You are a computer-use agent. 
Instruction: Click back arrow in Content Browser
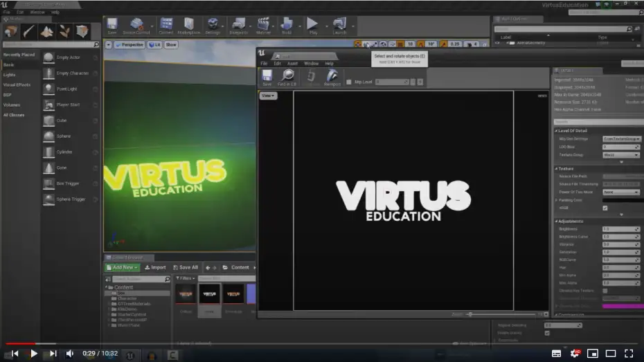[208, 268]
